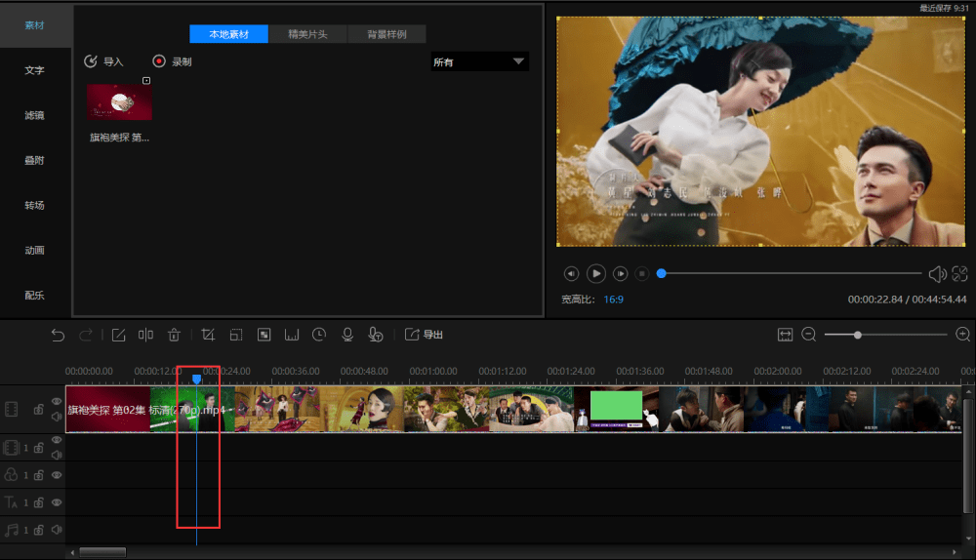Mute the music track speaker icon
The width and height of the screenshot is (976, 560).
pyautogui.click(x=57, y=530)
